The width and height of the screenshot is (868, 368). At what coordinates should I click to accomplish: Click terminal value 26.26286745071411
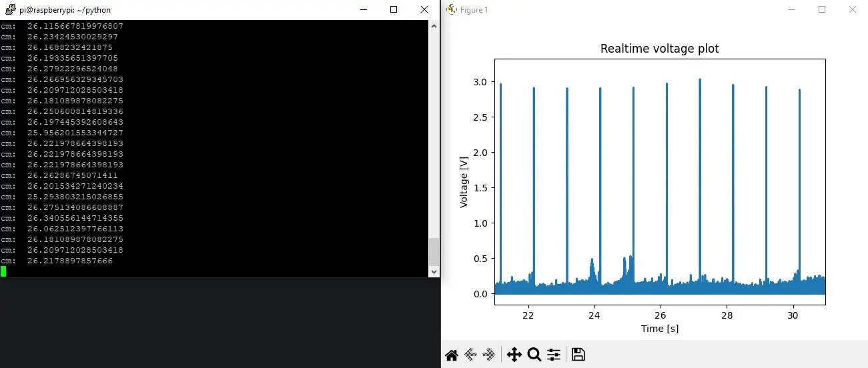pyautogui.click(x=73, y=175)
